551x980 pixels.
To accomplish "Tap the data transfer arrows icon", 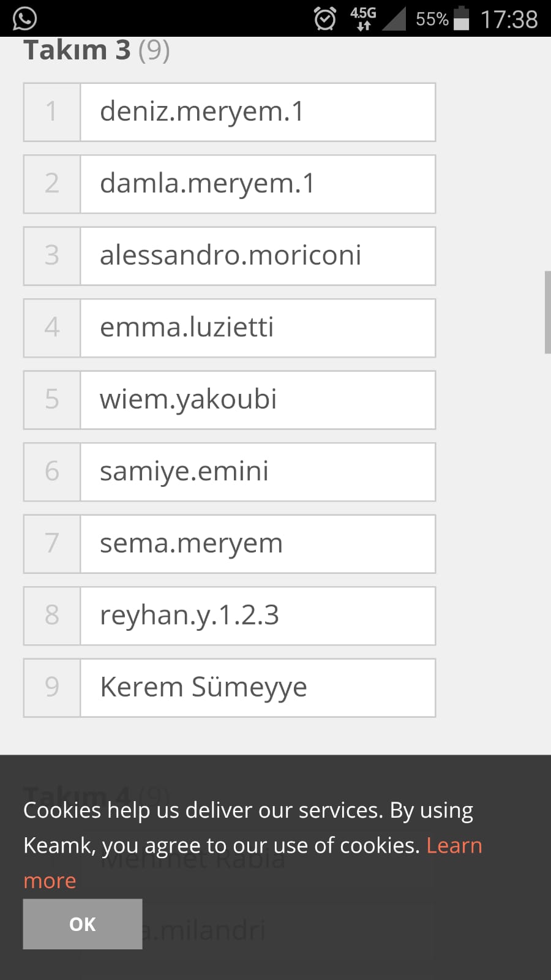I will pyautogui.click(x=363, y=26).
